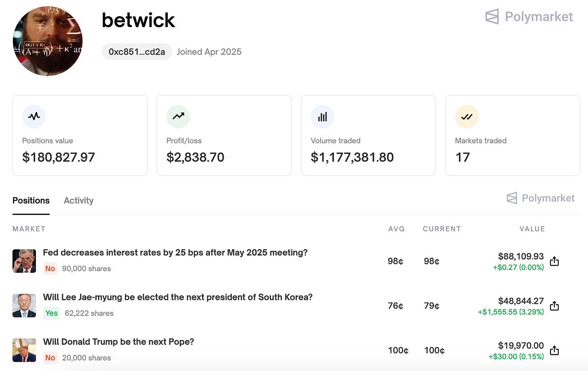Click the share icon for Trump Pope position
Viewport: 588px width, 371px height.
click(x=554, y=350)
